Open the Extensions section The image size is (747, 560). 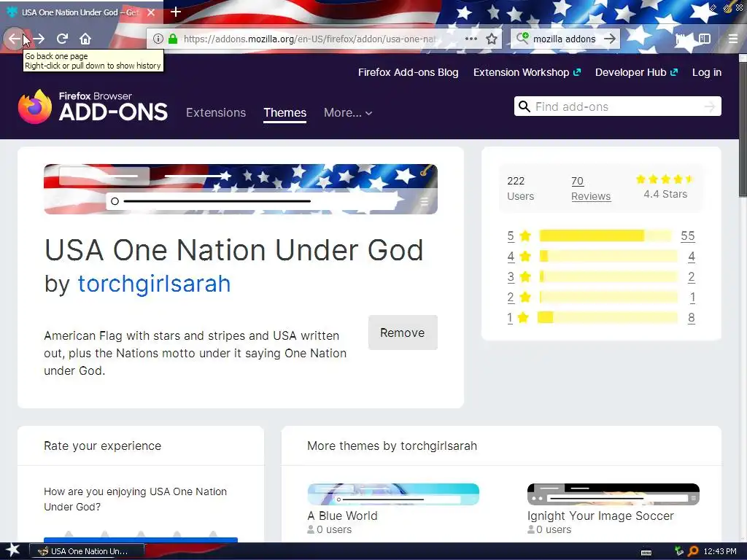216,112
